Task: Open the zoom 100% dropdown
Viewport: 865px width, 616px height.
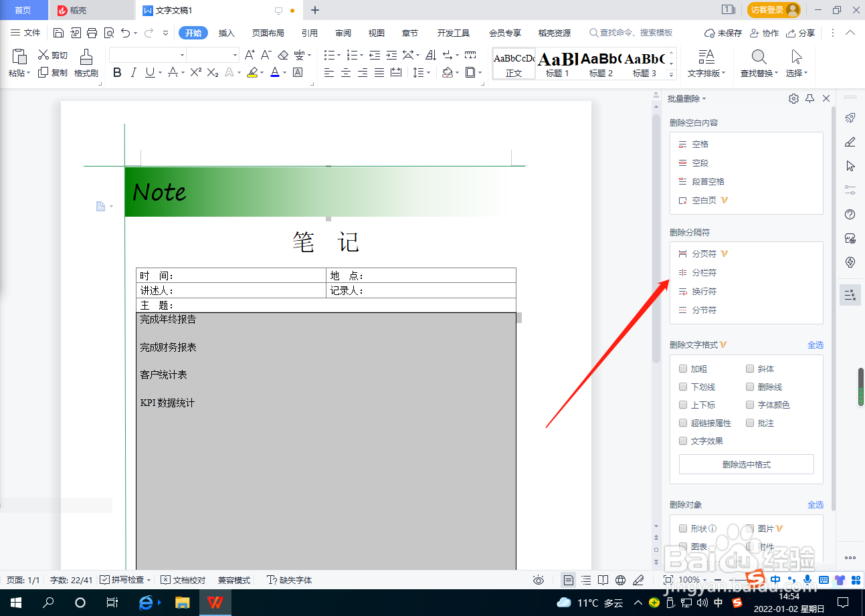Action: click(x=704, y=580)
